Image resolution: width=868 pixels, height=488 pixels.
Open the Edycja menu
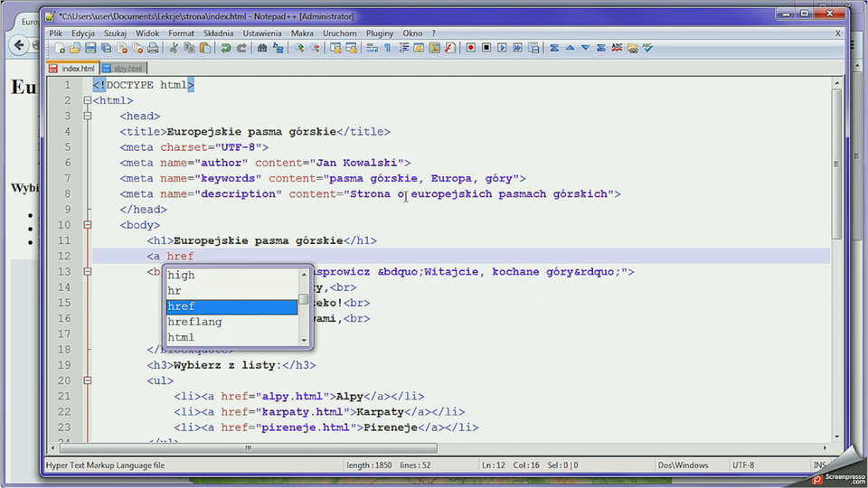(x=82, y=33)
